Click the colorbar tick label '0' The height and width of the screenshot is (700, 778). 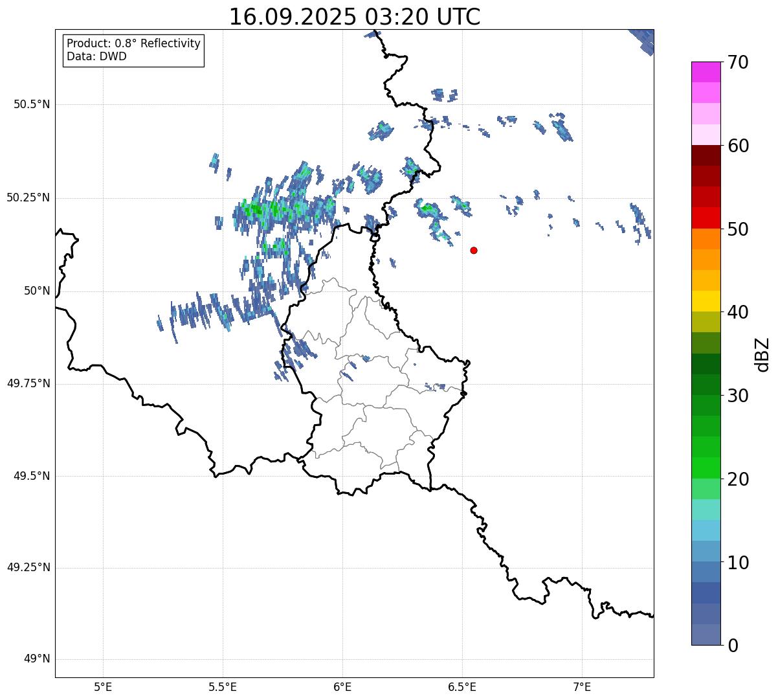[733, 646]
